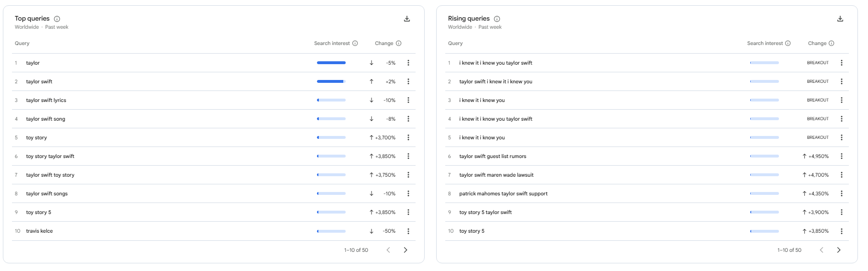Open more options for 'i knew it i knew you taylor swift'
The height and width of the screenshot is (271, 868).
(x=842, y=63)
